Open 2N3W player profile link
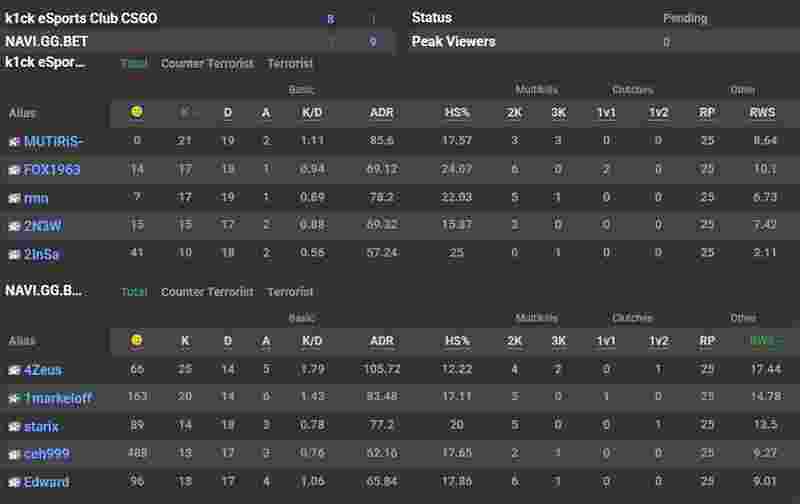This screenshot has width=800, height=504. [42, 226]
